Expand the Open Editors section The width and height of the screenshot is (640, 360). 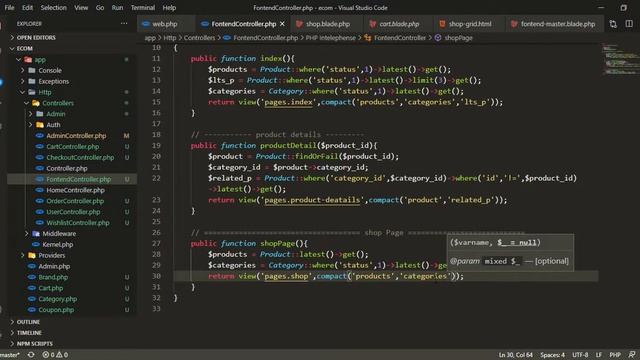tap(36, 38)
